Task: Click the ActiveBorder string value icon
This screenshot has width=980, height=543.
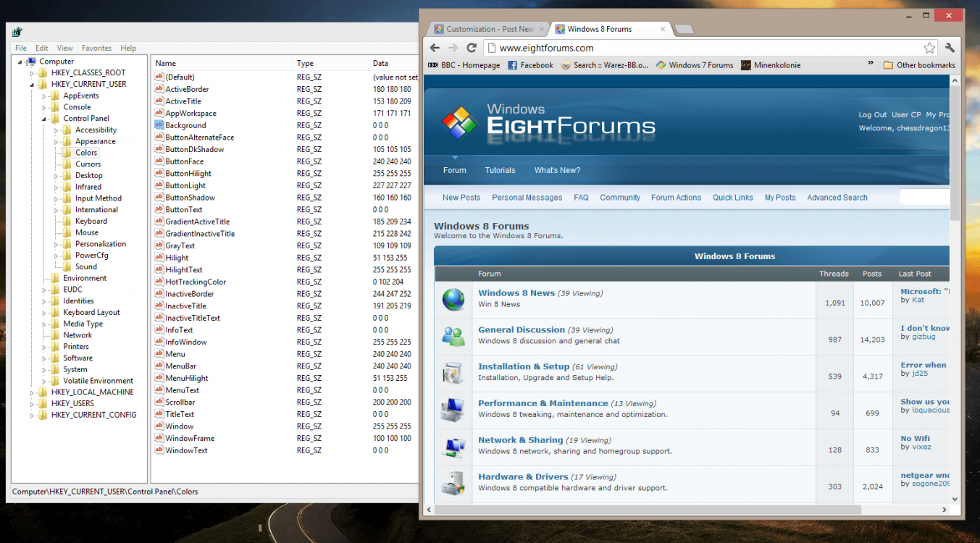Action: pyautogui.click(x=159, y=89)
